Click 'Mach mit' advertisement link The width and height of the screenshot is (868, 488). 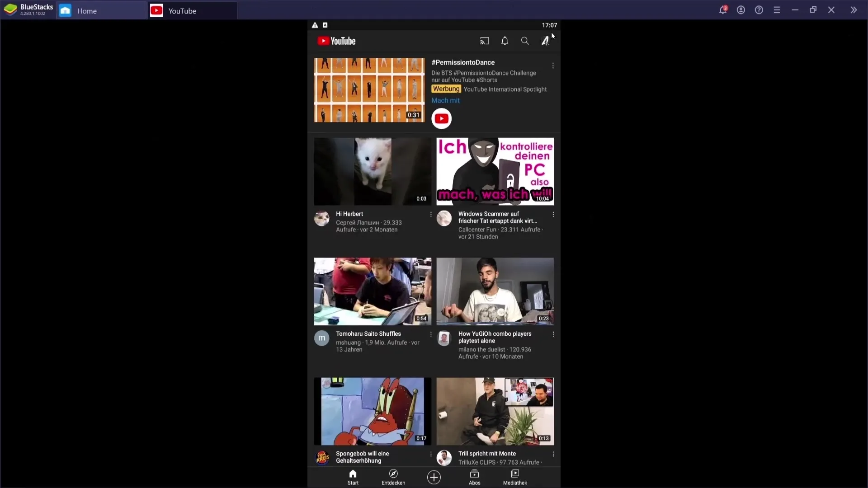pos(446,100)
